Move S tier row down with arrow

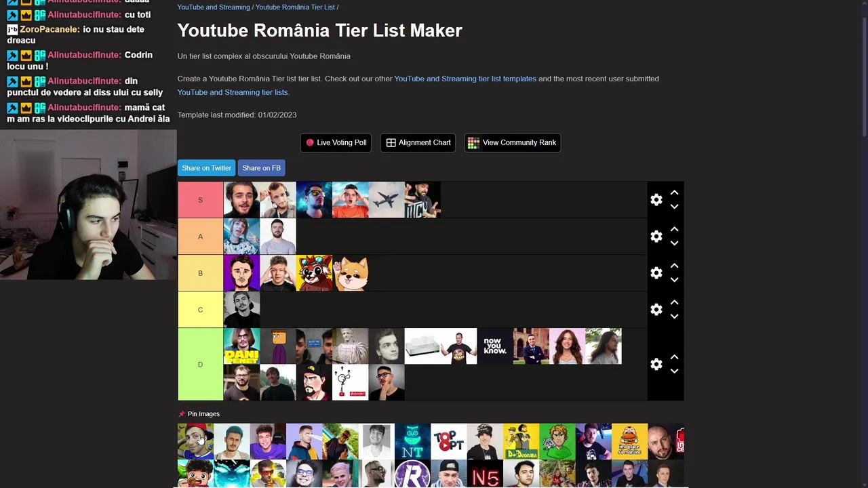(674, 207)
